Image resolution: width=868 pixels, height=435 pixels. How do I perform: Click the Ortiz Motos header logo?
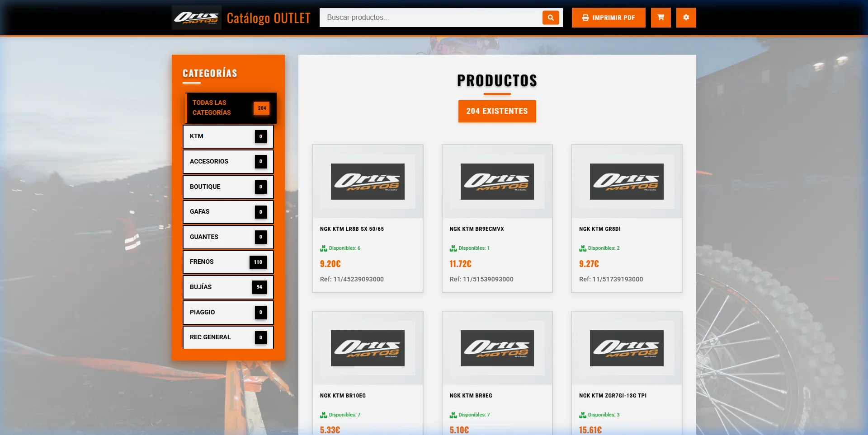tap(197, 18)
